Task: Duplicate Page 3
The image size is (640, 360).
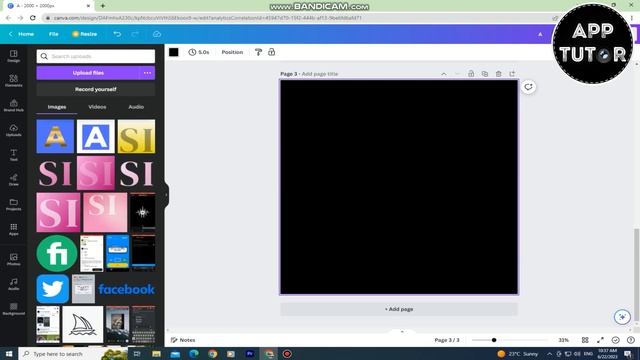Action: click(485, 73)
